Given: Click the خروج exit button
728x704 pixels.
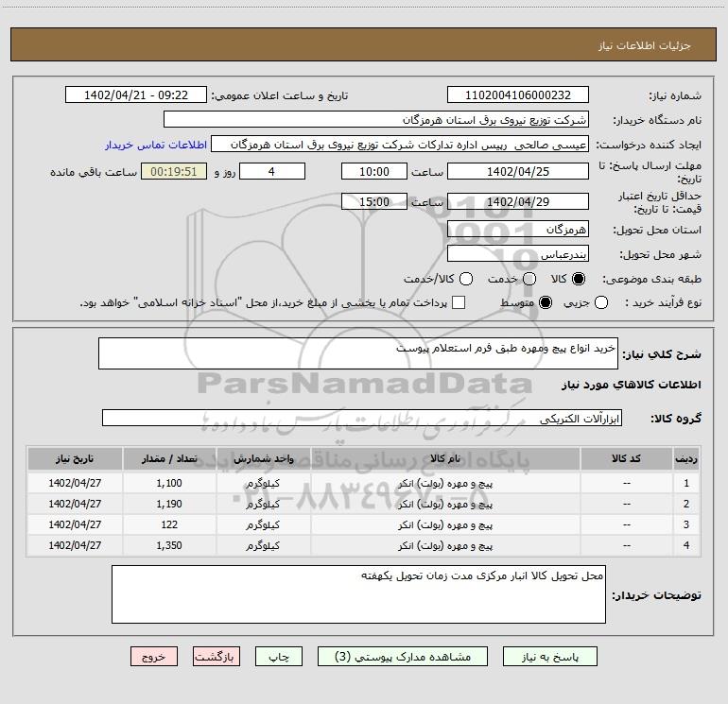Looking at the screenshot, I should (x=154, y=657).
